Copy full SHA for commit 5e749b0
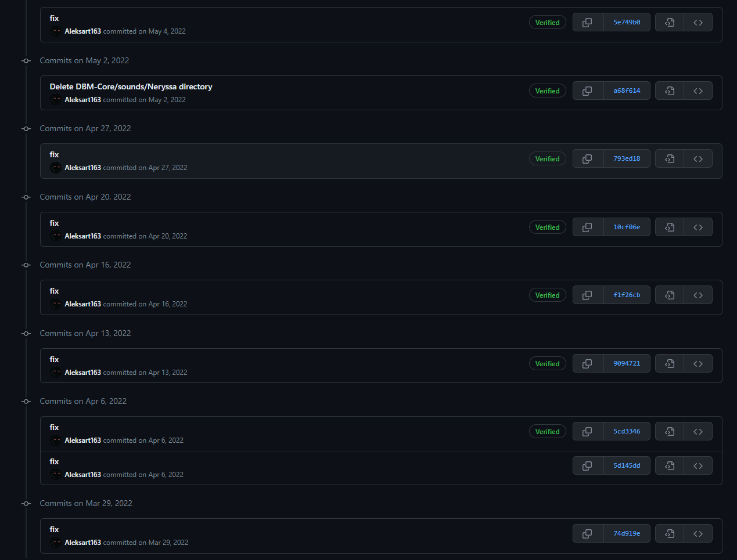The image size is (737, 560). pyautogui.click(x=587, y=23)
